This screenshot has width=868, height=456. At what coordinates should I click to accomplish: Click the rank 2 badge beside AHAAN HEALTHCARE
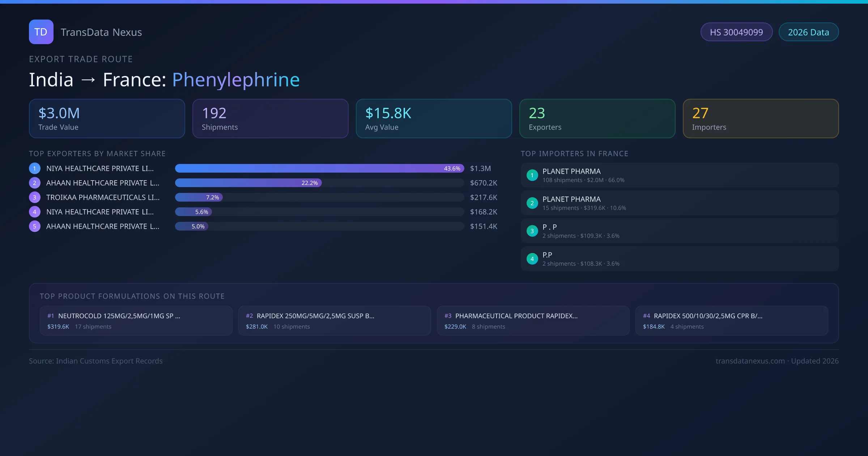tap(34, 183)
